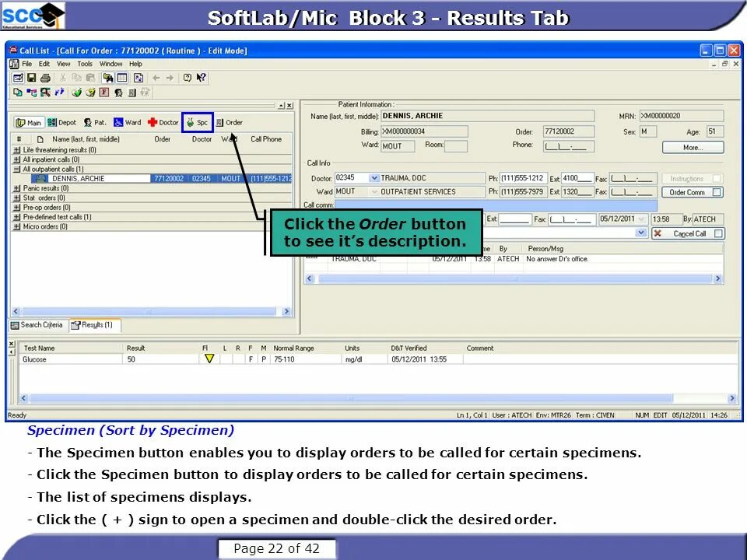Screen dimensions: 747x560
Task: Open the Edit menu
Action: point(44,64)
